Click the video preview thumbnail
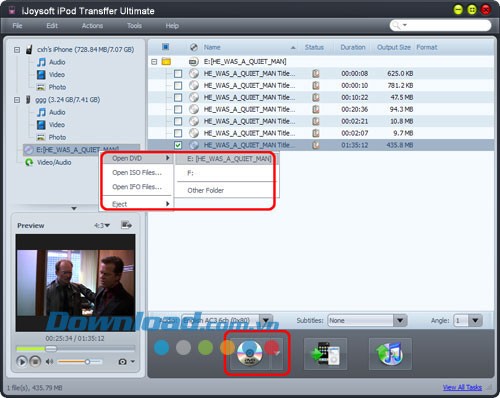 [x=76, y=283]
